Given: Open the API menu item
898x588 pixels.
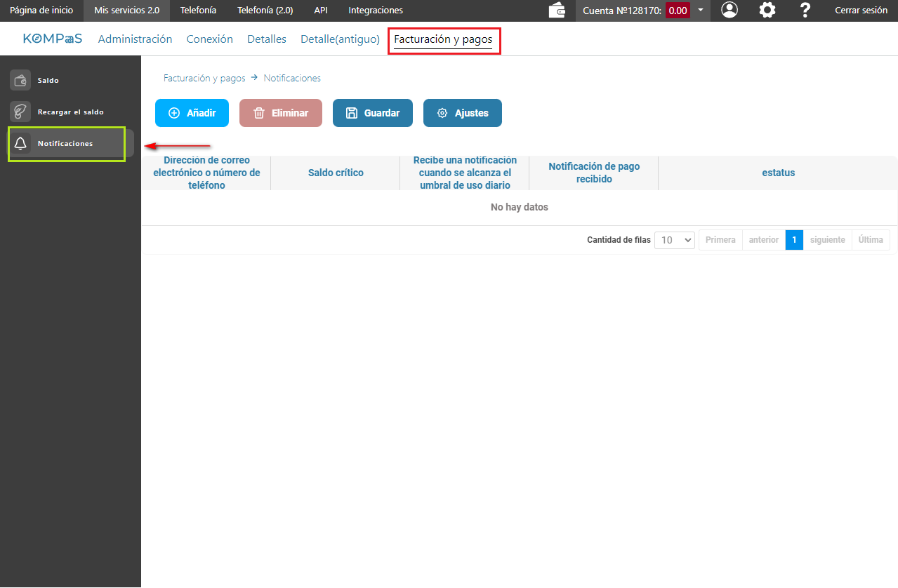Looking at the screenshot, I should point(321,11).
